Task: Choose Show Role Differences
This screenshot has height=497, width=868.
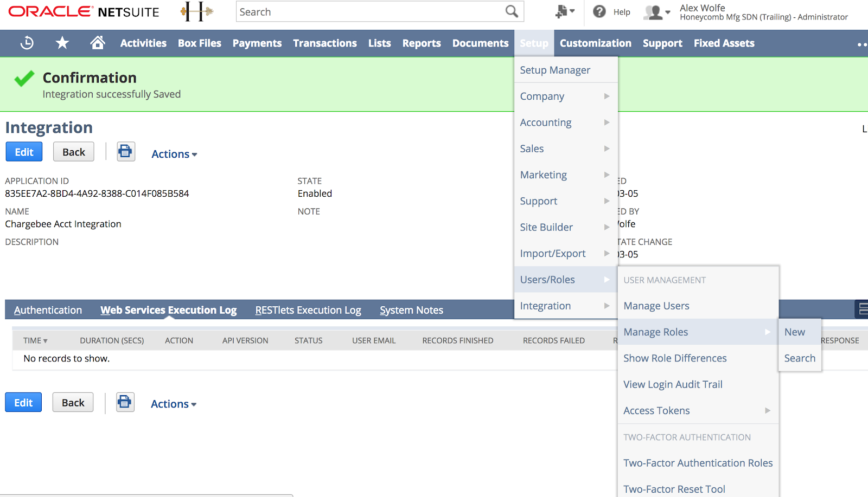Action: pyautogui.click(x=698, y=358)
